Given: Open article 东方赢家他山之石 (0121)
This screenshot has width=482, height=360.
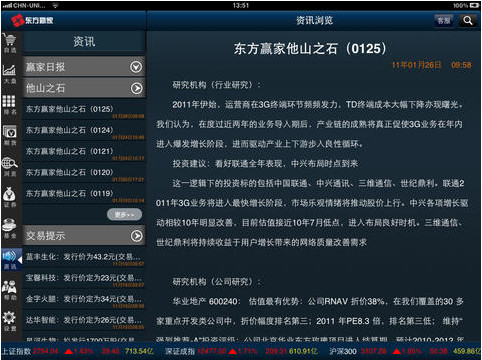Looking at the screenshot, I should click(x=84, y=152).
